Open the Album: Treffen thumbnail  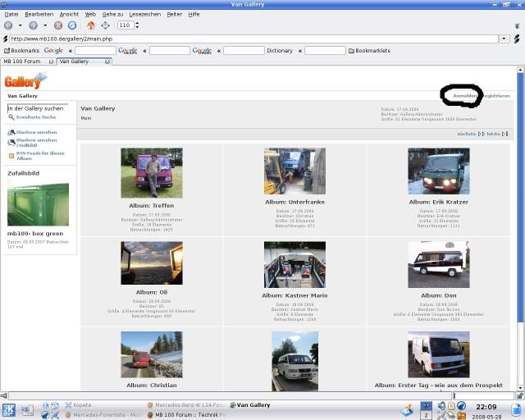tap(151, 173)
